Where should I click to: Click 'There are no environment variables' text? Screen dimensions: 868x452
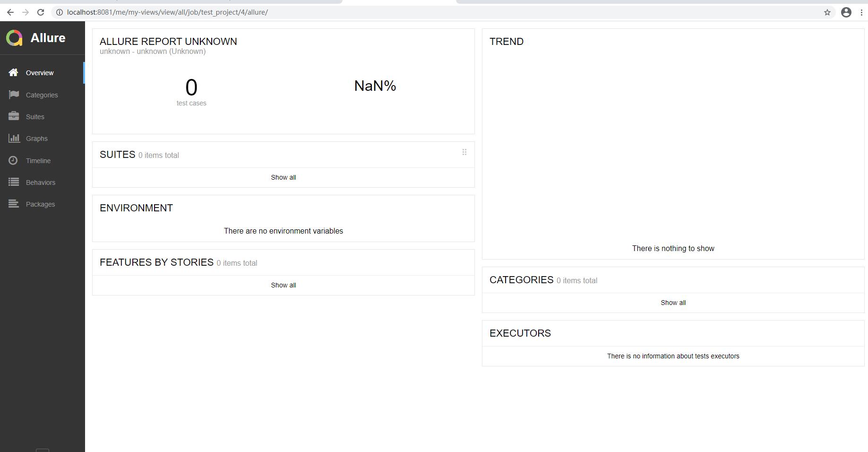click(284, 231)
